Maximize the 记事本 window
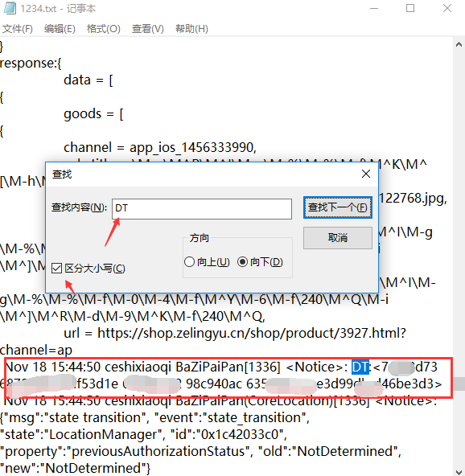Viewport: 465px width, 476px height. click(x=410, y=8)
